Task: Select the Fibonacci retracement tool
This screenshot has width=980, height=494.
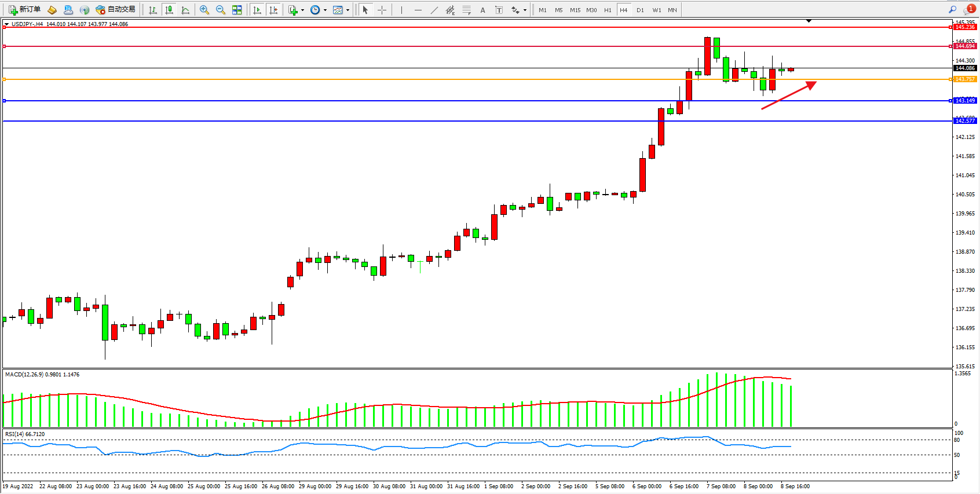Action: pos(466,10)
